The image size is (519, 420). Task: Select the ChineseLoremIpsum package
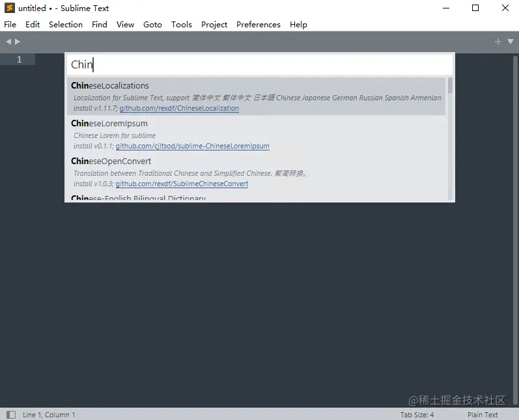pos(256,134)
